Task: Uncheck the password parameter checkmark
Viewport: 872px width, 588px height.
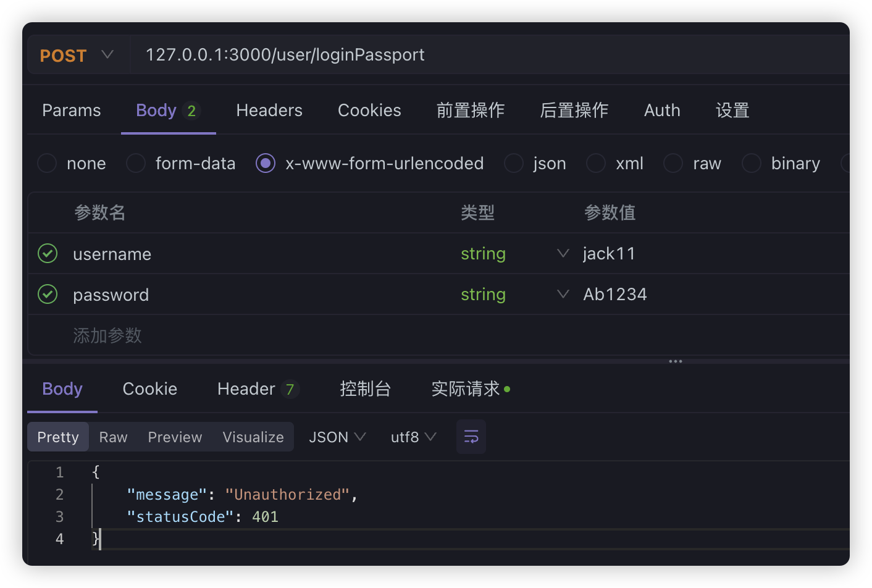Action: point(48,294)
